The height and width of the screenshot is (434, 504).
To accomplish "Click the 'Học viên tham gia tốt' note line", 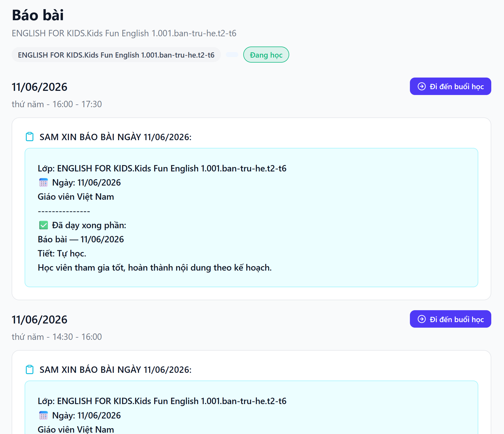I will click(x=155, y=268).
